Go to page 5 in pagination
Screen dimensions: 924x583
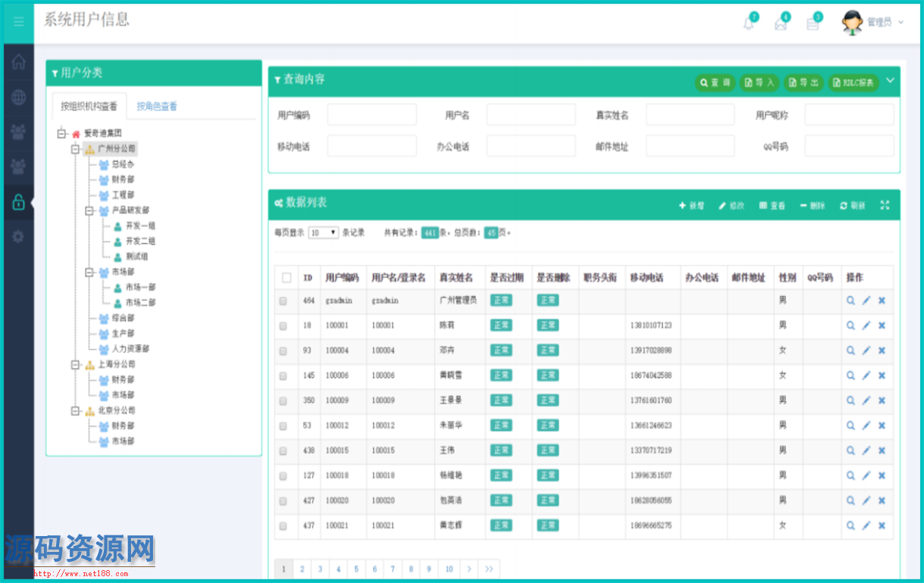[x=356, y=569]
